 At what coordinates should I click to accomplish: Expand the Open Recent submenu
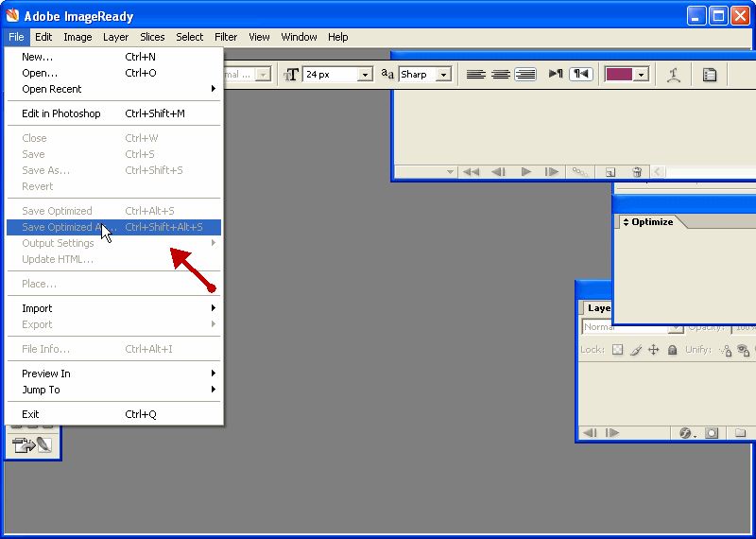click(x=114, y=89)
